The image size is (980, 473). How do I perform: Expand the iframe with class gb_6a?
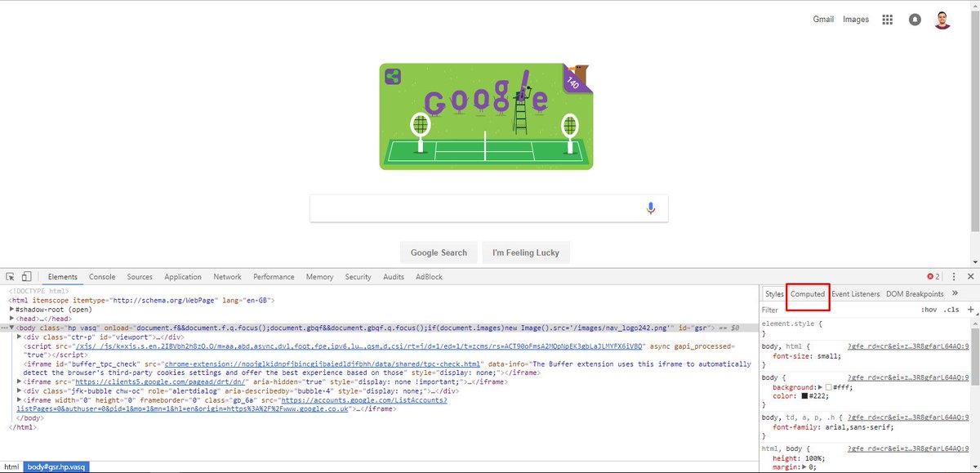pyautogui.click(x=20, y=400)
